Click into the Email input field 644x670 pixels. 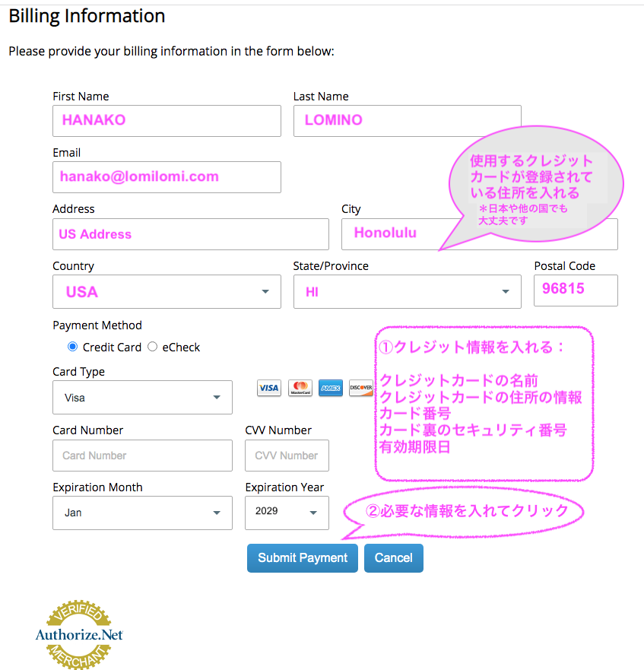coord(167,177)
